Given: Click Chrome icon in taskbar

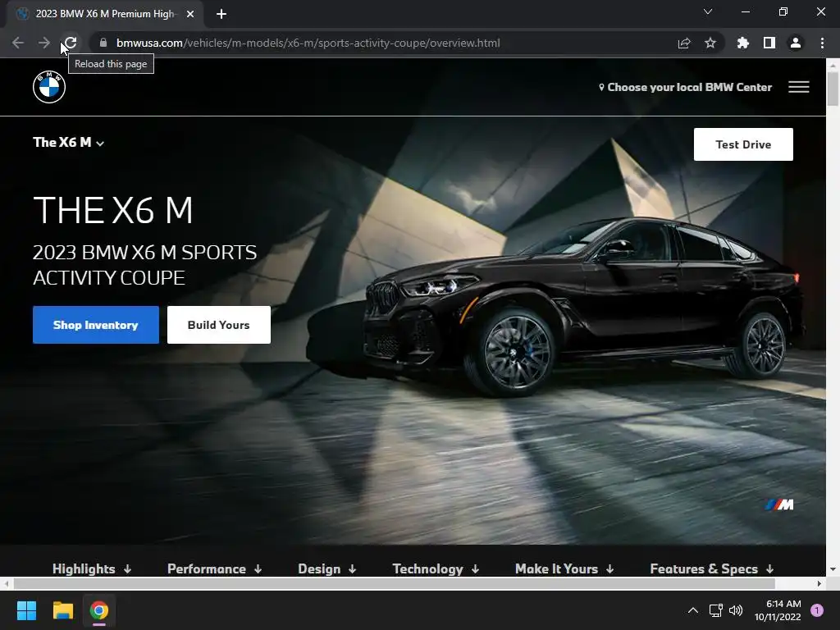Looking at the screenshot, I should point(99,610).
